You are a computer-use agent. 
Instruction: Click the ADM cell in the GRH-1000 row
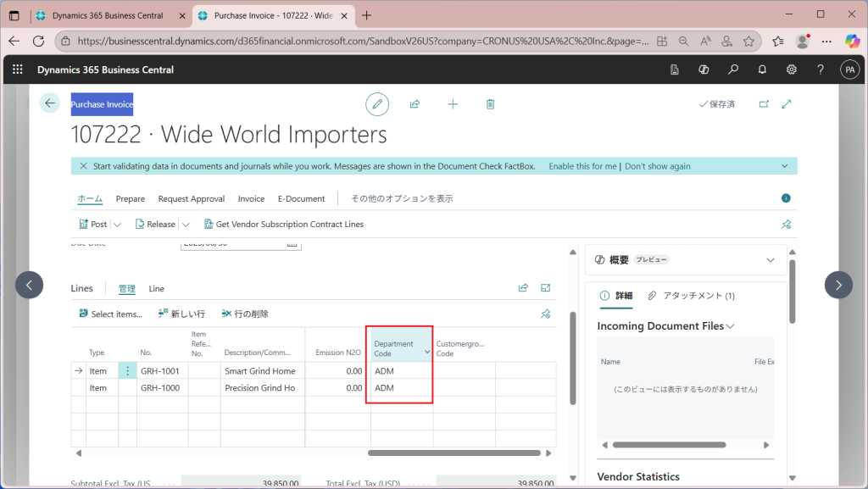pyautogui.click(x=402, y=388)
